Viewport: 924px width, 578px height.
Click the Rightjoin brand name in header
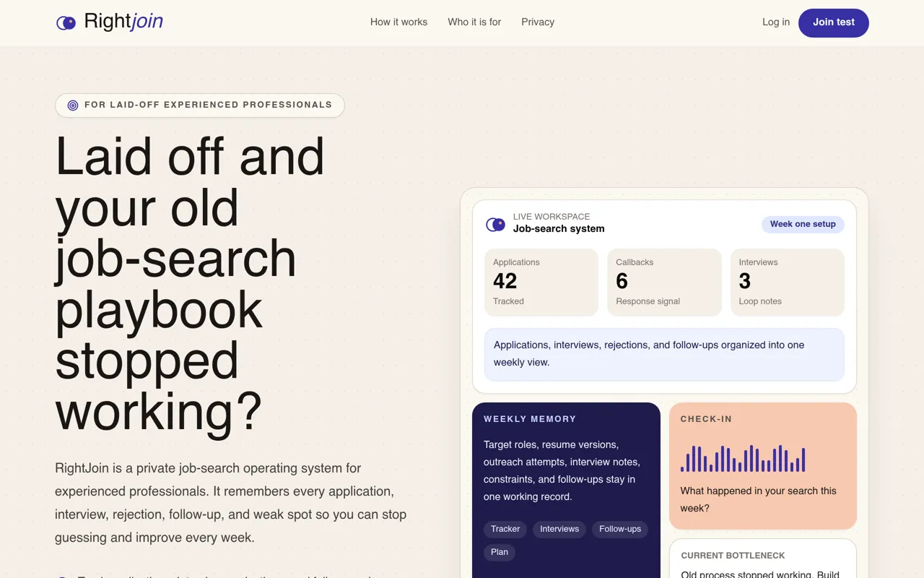pyautogui.click(x=123, y=22)
